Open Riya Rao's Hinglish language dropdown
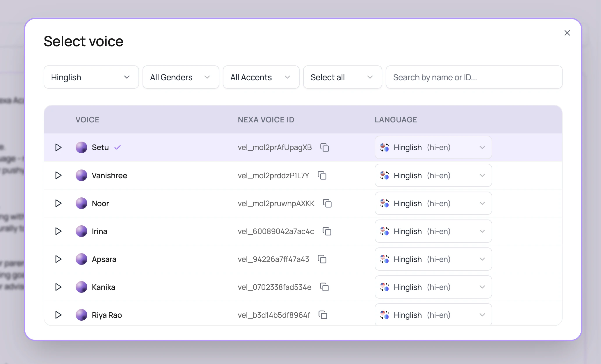This screenshot has width=601, height=364. click(x=433, y=315)
